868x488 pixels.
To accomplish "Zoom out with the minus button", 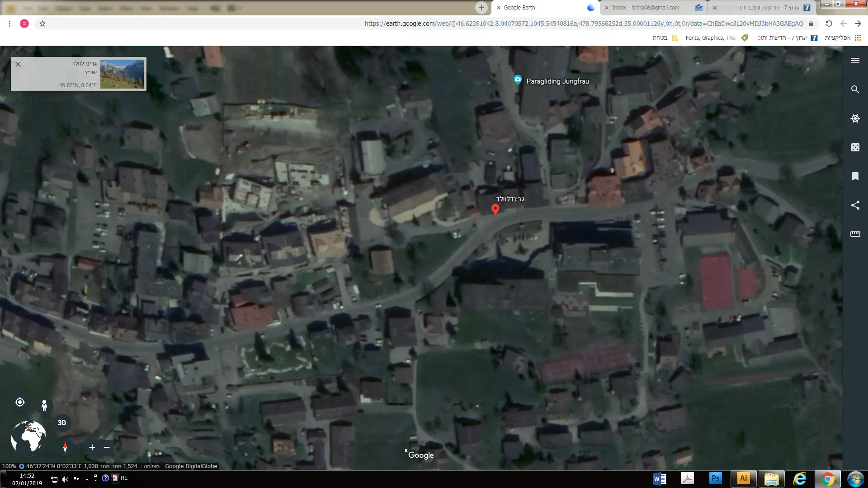I will tap(107, 447).
